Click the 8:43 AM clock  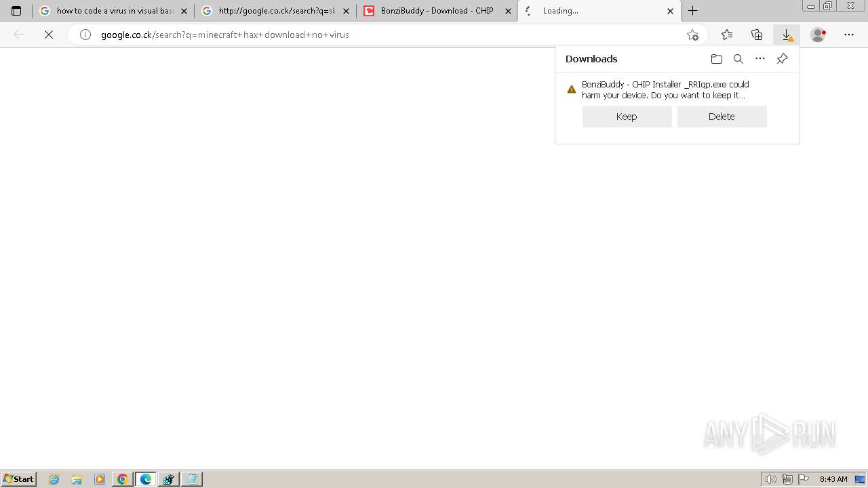(x=833, y=479)
